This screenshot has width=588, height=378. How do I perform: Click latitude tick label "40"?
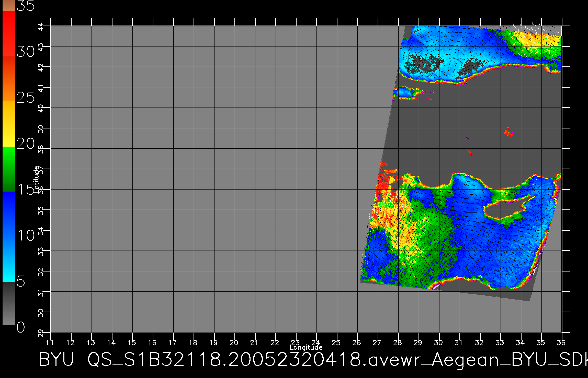(x=41, y=108)
